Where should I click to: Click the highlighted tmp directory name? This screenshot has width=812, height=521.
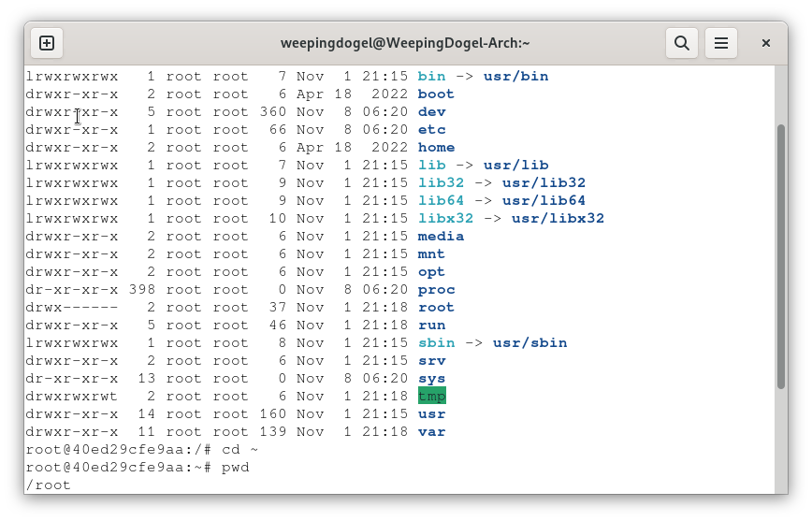click(x=431, y=397)
